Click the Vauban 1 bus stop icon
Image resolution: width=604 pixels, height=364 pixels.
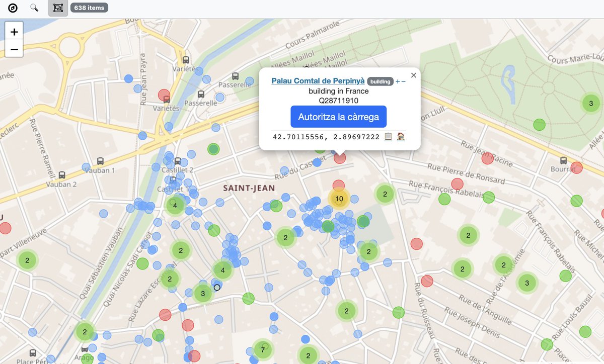pyautogui.click(x=100, y=161)
